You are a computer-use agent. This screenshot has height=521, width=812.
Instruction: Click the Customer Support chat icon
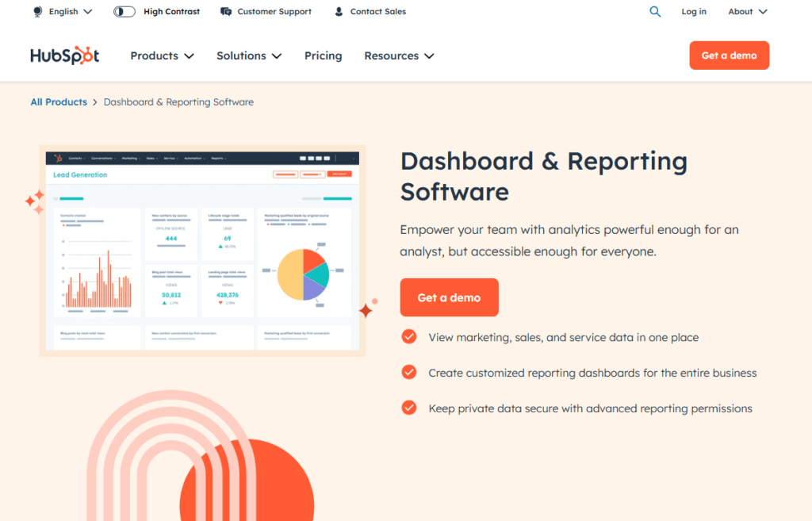226,11
